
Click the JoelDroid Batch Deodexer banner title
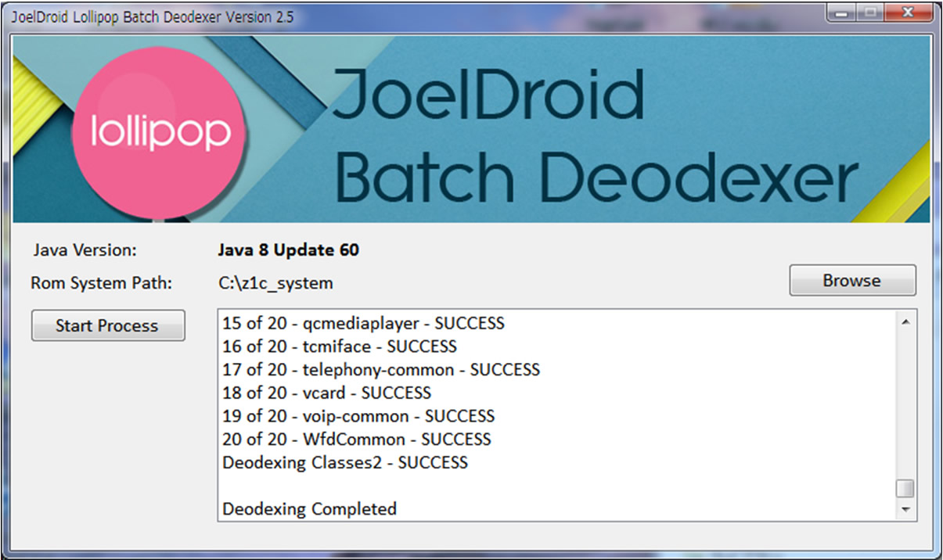point(595,135)
